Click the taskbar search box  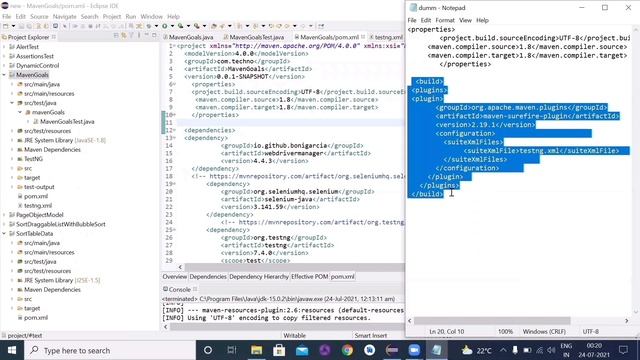pyautogui.click(x=109, y=350)
